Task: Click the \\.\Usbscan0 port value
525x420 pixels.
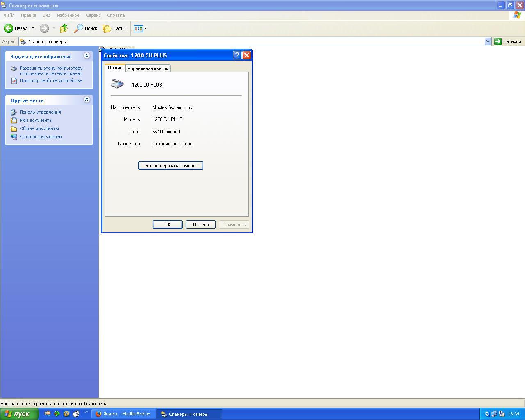Action: 166,132
